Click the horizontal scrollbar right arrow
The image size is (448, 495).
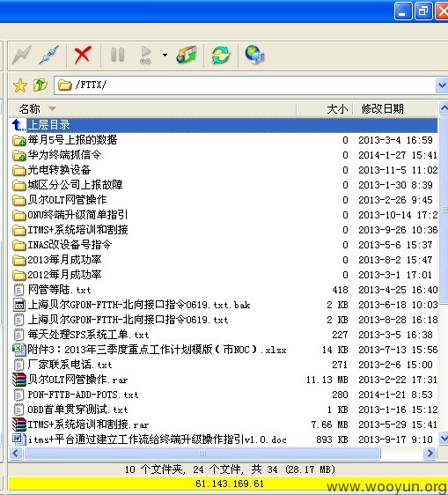(430, 454)
